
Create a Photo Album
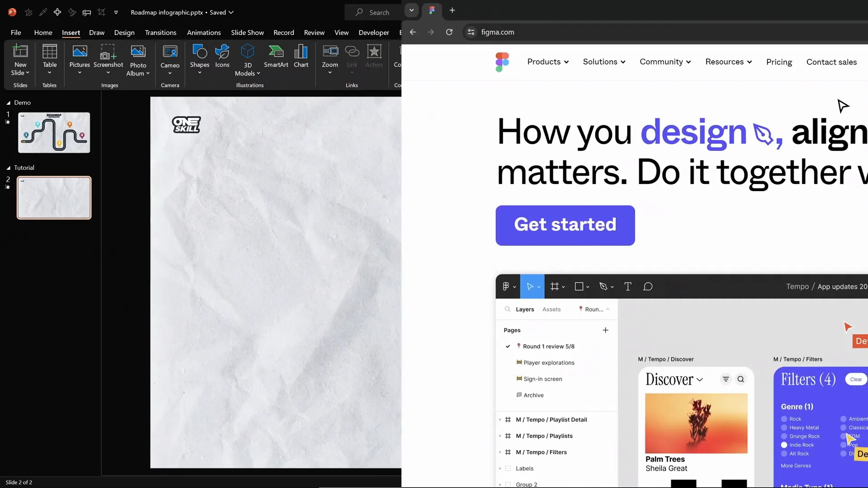(138, 60)
